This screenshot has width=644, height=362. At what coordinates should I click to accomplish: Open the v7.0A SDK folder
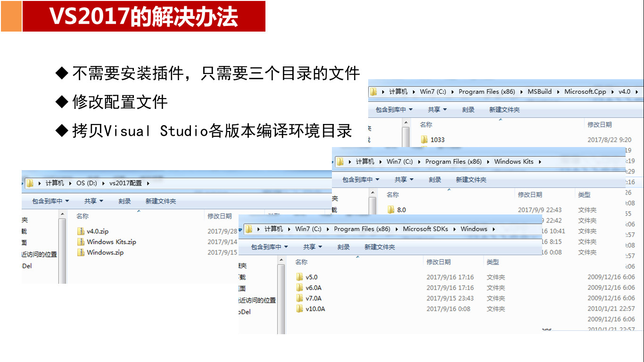click(x=309, y=298)
